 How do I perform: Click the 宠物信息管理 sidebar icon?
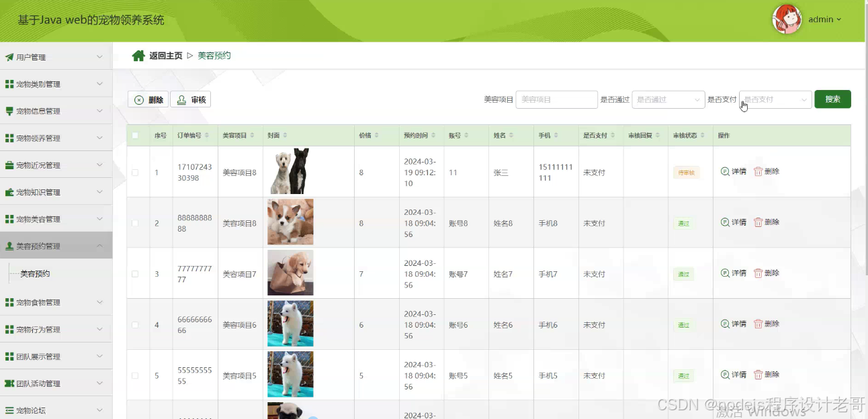click(9, 111)
